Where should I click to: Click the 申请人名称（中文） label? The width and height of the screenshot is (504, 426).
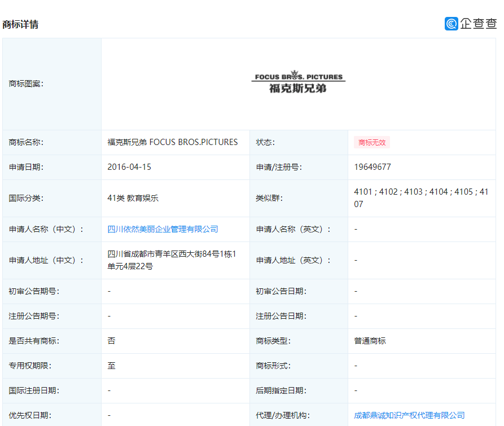click(46, 229)
